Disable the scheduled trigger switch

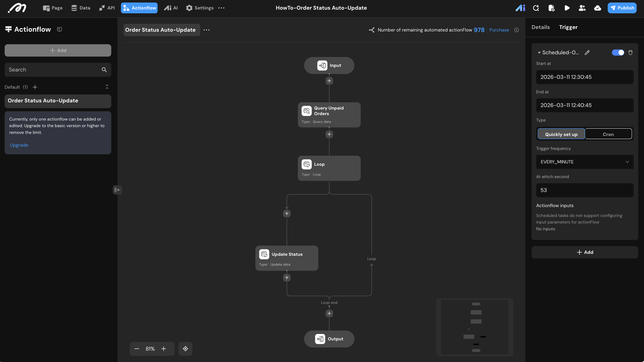[x=618, y=53]
